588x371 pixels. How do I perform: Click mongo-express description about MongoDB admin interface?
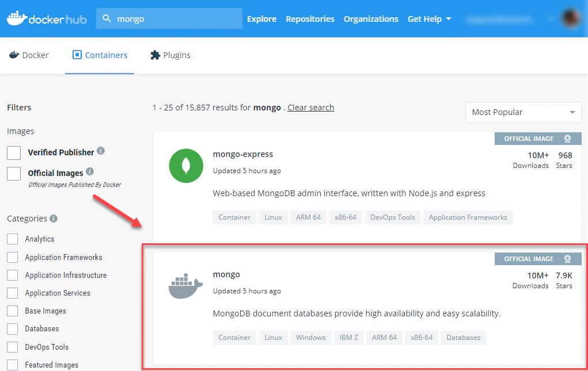(x=349, y=193)
